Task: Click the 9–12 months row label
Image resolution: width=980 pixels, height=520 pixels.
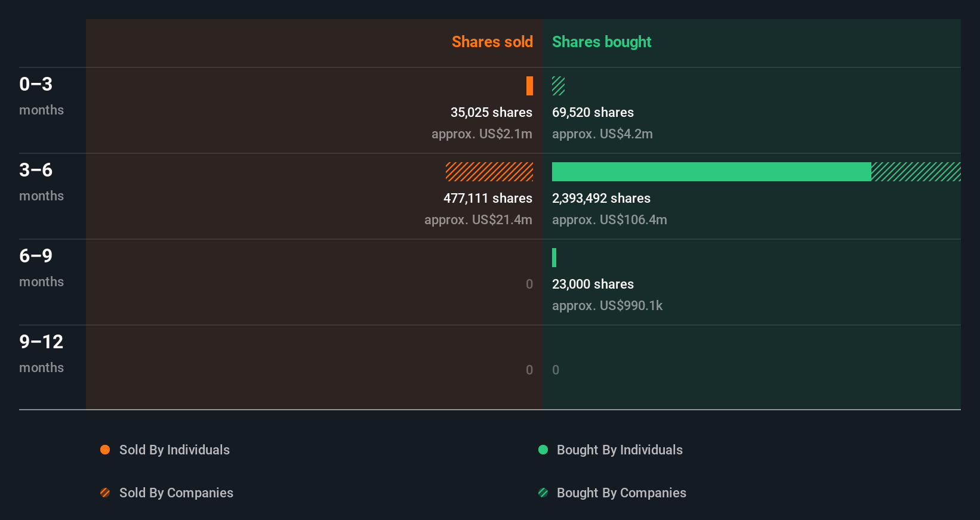Action: coord(41,354)
